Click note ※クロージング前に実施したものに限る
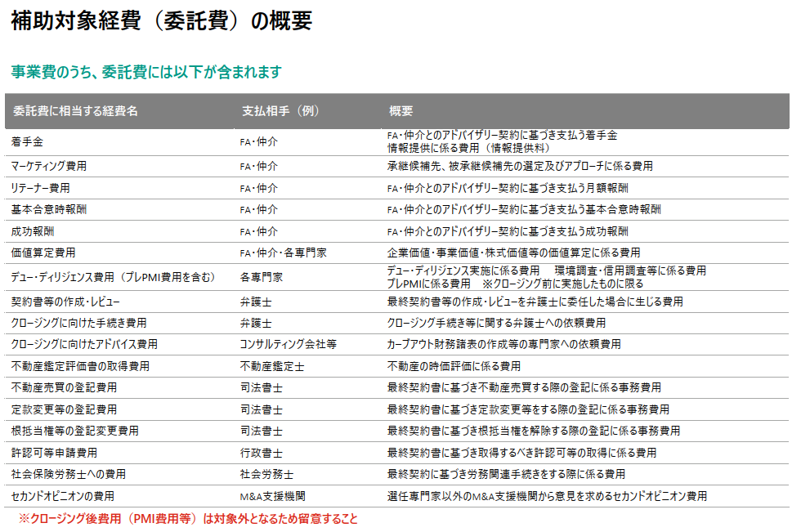801x532 pixels. 563,284
